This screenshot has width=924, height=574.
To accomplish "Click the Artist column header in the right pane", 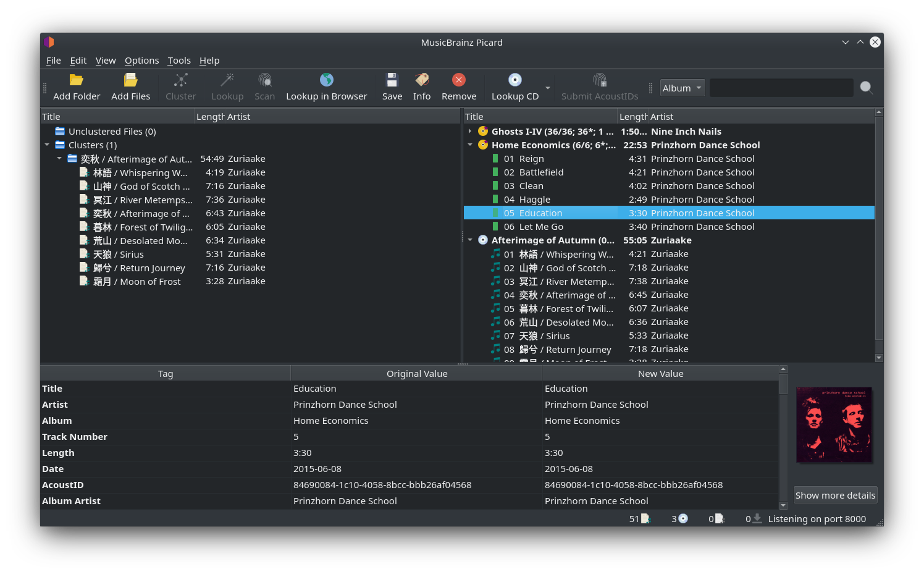I will pyautogui.click(x=761, y=116).
